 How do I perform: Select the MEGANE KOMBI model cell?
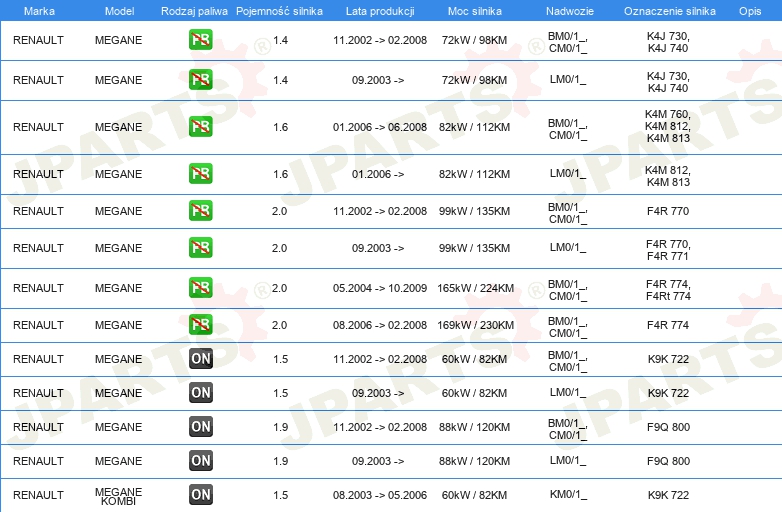pos(119,496)
